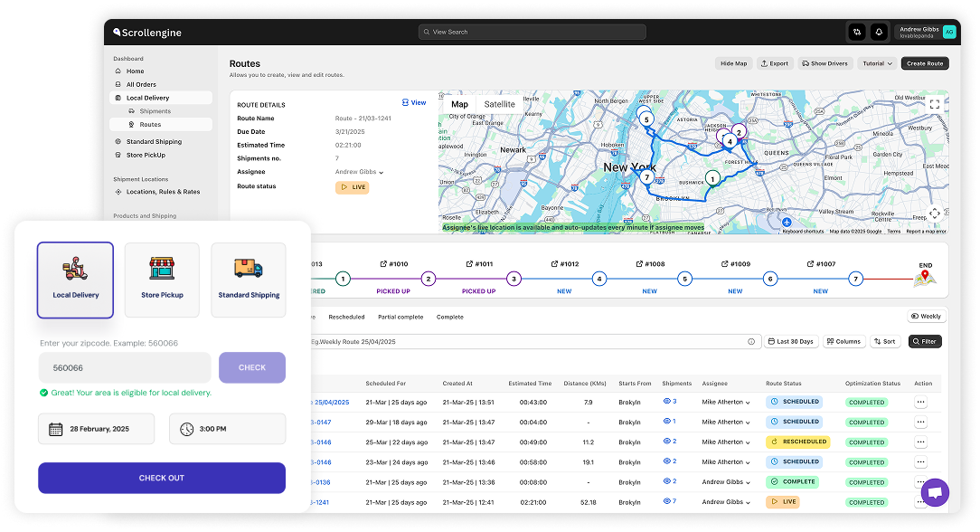The image size is (980, 532).
Task: Click Hide Map button
Action: pyautogui.click(x=733, y=63)
